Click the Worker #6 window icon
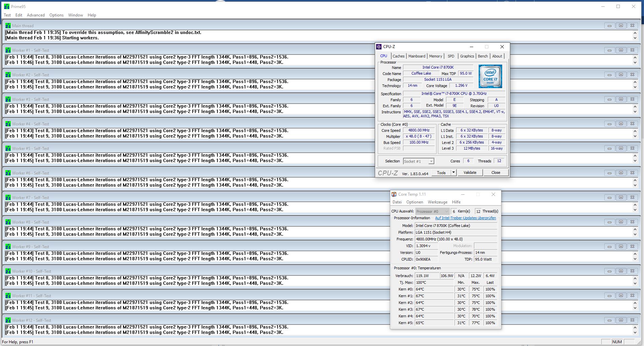This screenshot has width=644, height=346. click(x=8, y=173)
